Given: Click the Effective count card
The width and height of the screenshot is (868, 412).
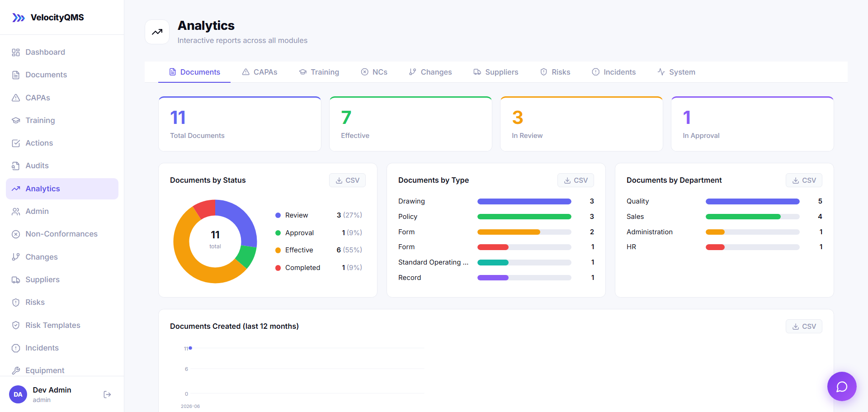Looking at the screenshot, I should coord(410,124).
